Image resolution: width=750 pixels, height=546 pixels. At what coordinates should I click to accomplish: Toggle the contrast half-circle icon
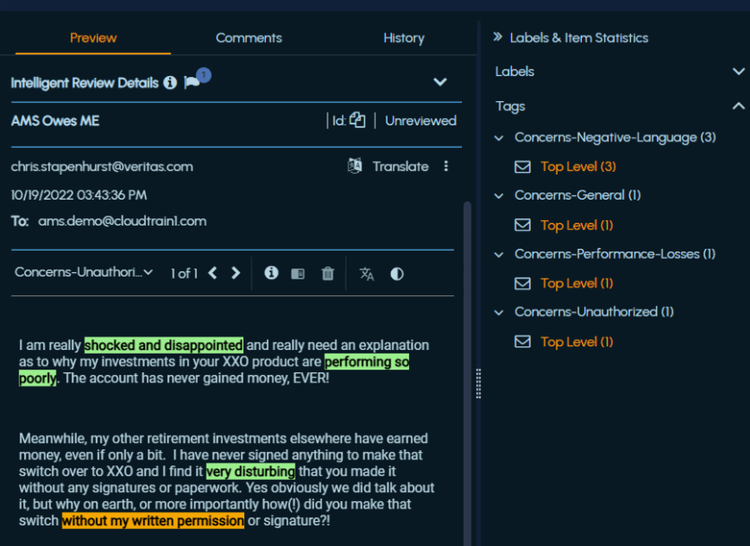point(397,274)
